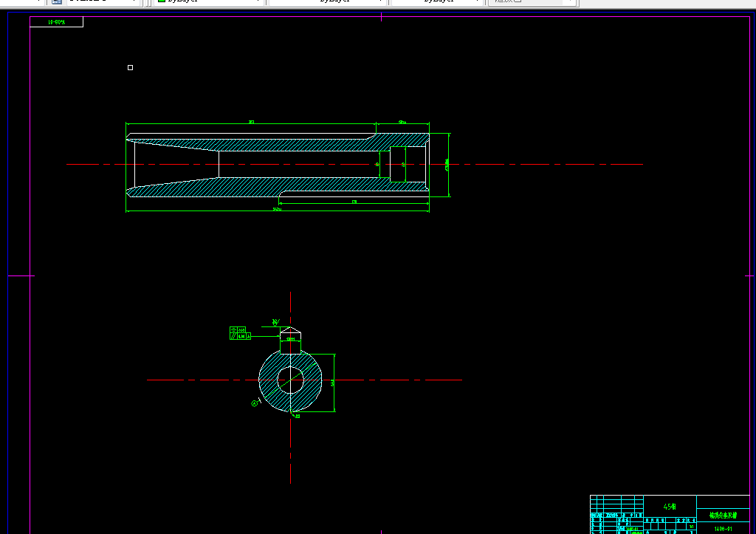The height and width of the screenshot is (534, 756).
Task: Select the 45钢 material text in title block
Action: [670, 507]
